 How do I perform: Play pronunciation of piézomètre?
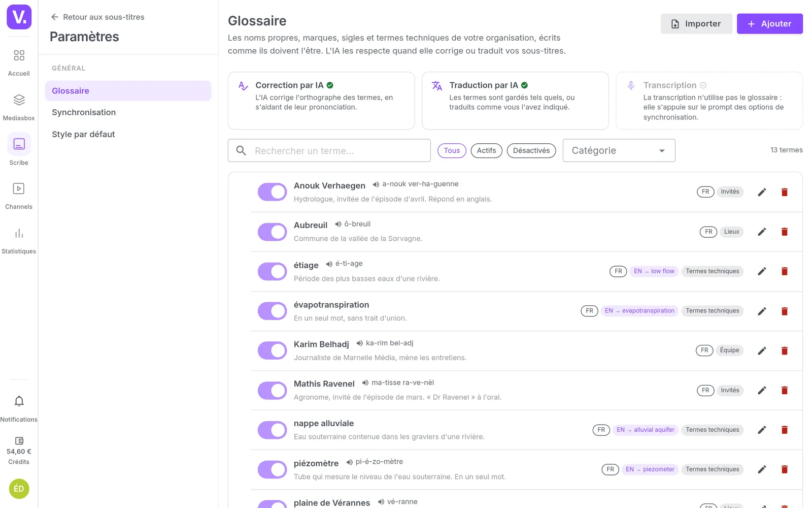click(350, 462)
